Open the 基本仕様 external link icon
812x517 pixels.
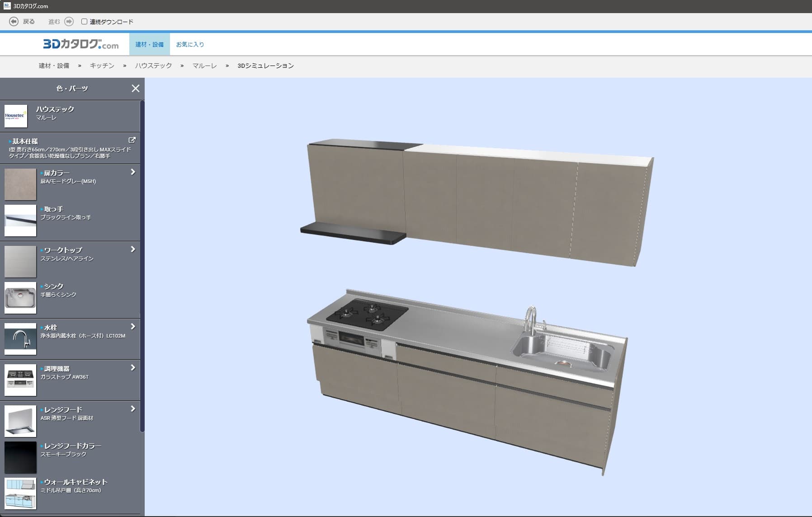[132, 141]
